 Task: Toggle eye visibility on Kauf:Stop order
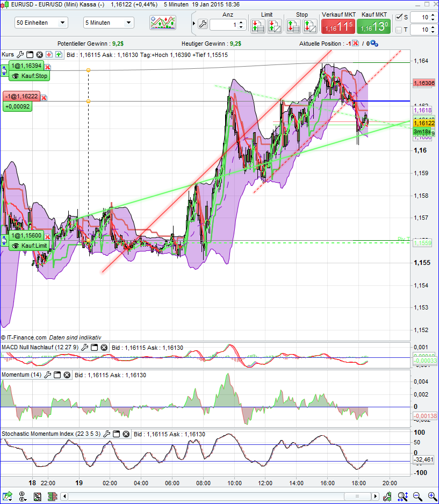(x=15, y=76)
